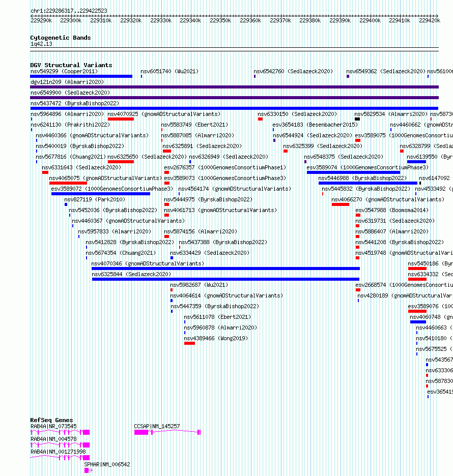The height and width of the screenshot is (476, 453).
Task: Open the CCSAP|NM_145257 gene label
Action: pos(157,426)
